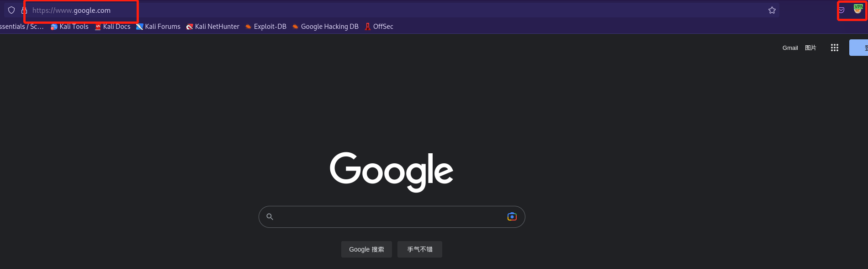This screenshot has height=269, width=868.
Task: Focus the Google search input field
Action: 388,217
